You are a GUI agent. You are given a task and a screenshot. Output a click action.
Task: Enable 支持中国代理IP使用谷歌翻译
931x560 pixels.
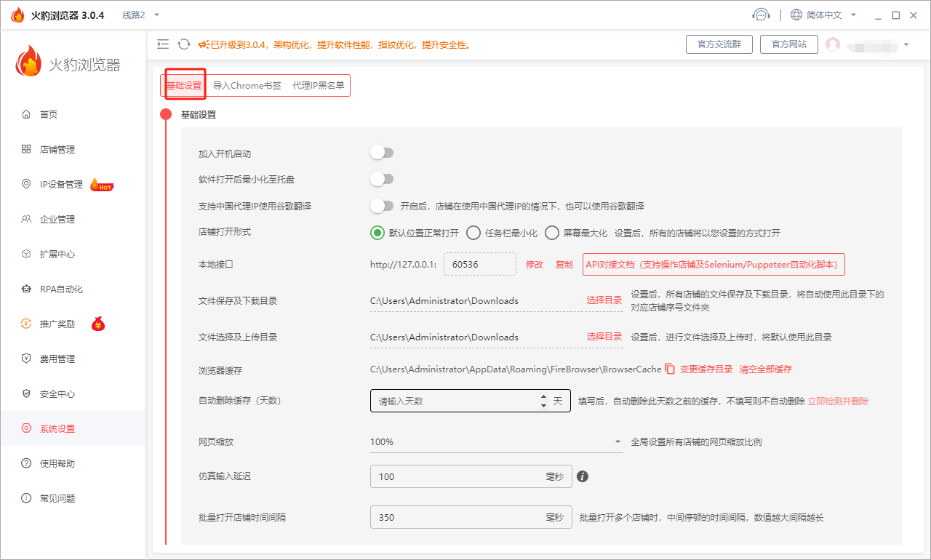[382, 206]
